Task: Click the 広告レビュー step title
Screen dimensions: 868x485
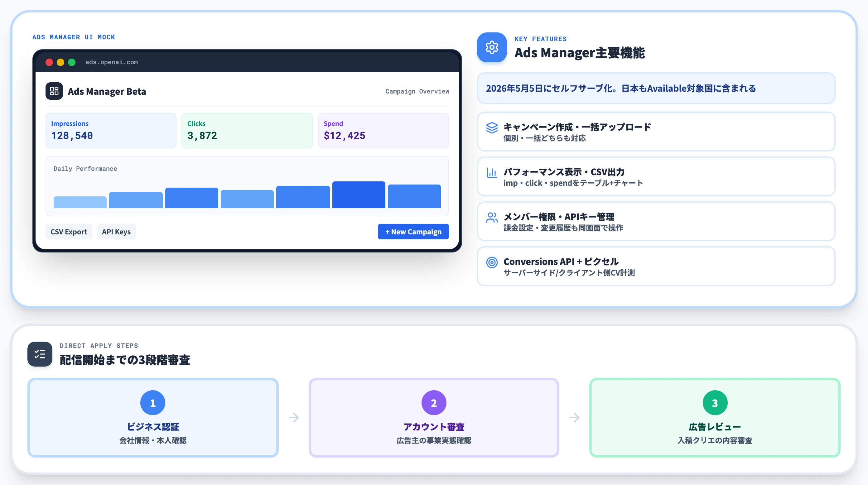Action: 715,427
